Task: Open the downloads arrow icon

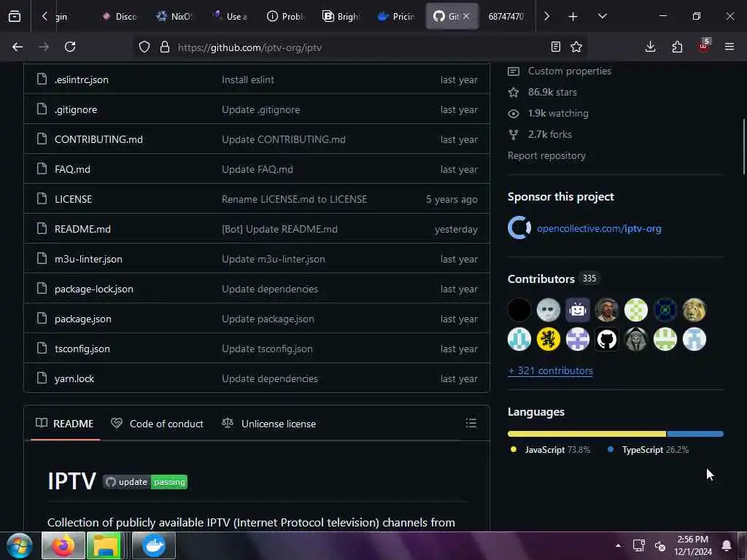Action: [650, 47]
